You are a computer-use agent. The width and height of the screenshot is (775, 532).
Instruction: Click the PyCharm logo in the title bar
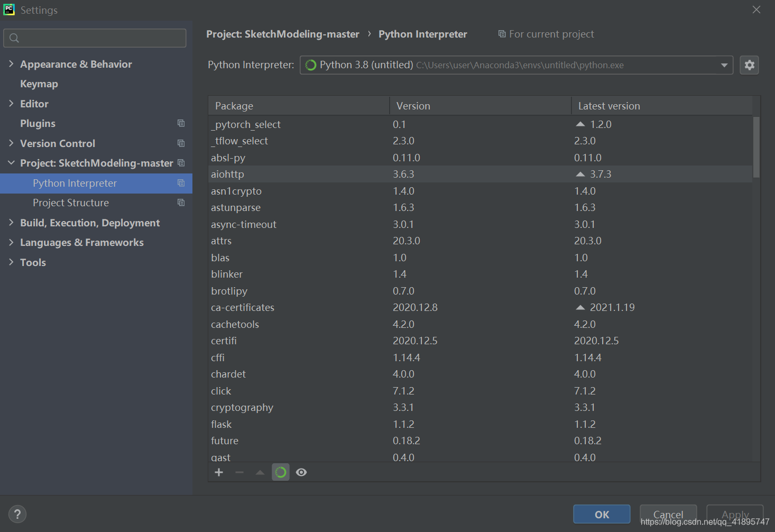9,10
